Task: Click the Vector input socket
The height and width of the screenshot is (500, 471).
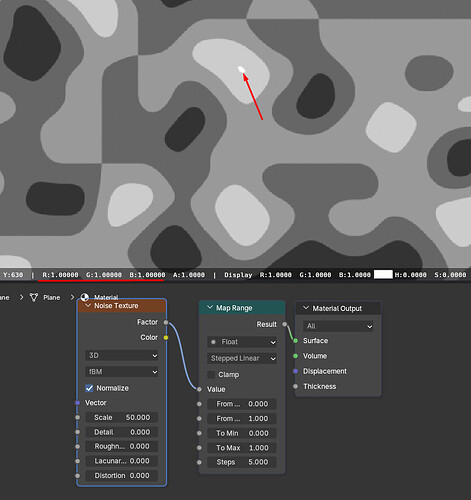Action: [77, 403]
